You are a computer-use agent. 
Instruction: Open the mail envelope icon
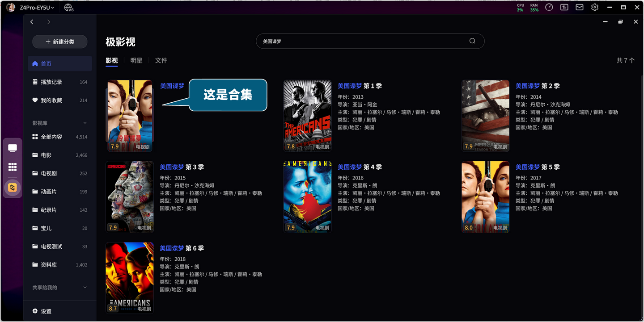tap(580, 8)
